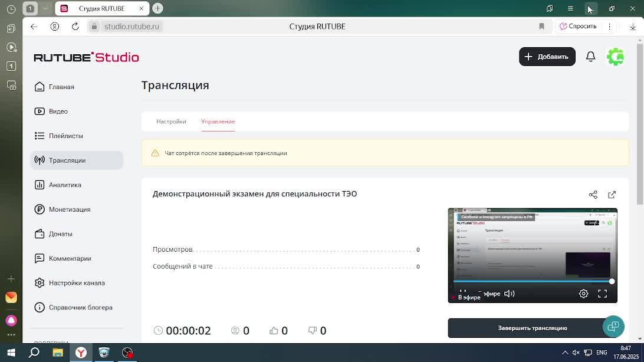The width and height of the screenshot is (644, 362).
Task: Click the RUTUBE Studio logo
Action: click(x=86, y=57)
